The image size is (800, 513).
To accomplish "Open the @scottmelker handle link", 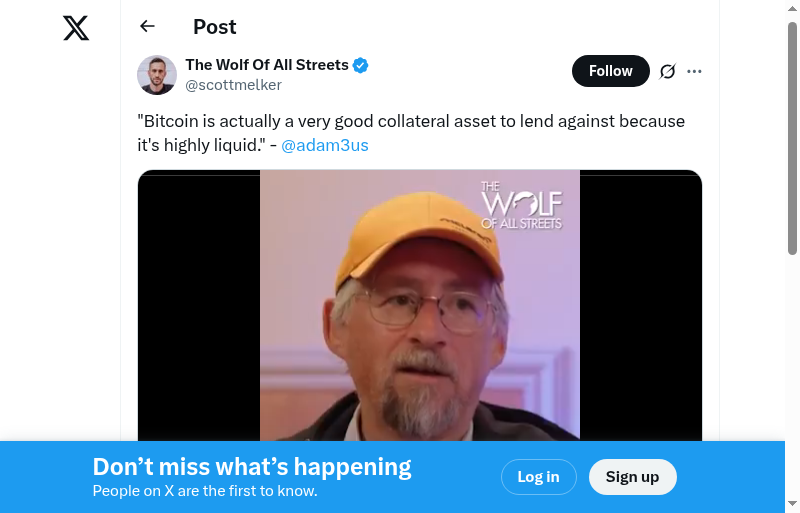I will tap(234, 85).
